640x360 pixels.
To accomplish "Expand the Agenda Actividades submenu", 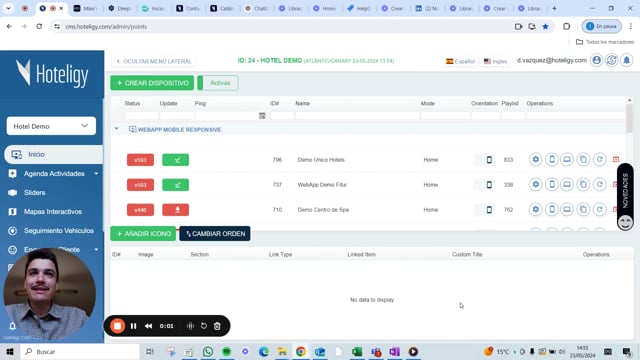I will [x=96, y=173].
